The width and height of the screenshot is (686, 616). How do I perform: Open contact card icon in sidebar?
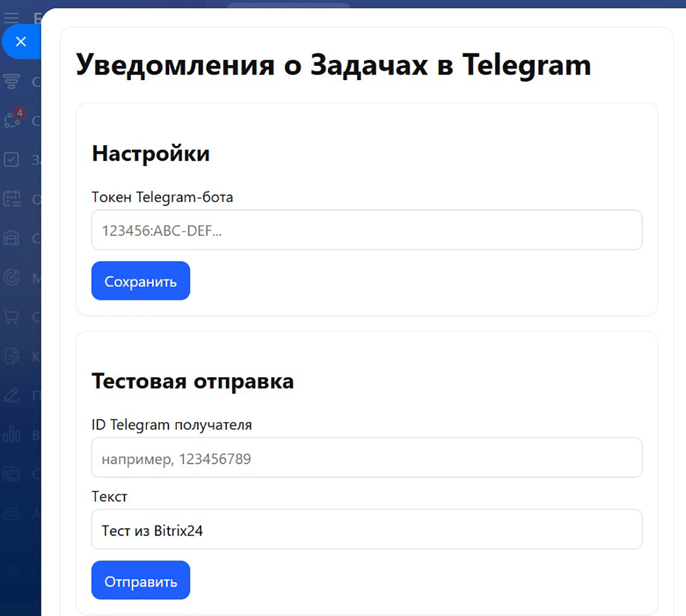coord(11,474)
